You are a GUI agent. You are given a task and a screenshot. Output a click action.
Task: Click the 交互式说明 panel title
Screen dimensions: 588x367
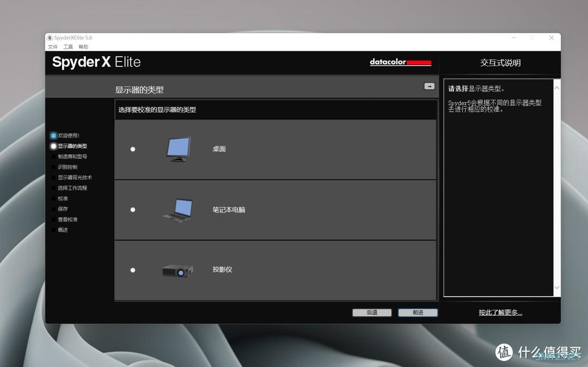coord(501,63)
